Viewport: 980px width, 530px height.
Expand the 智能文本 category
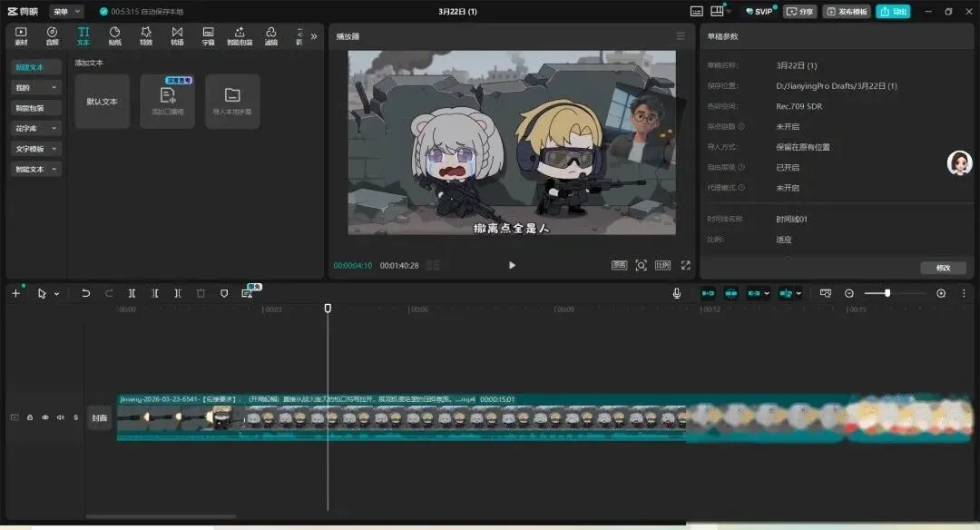[x=36, y=170]
